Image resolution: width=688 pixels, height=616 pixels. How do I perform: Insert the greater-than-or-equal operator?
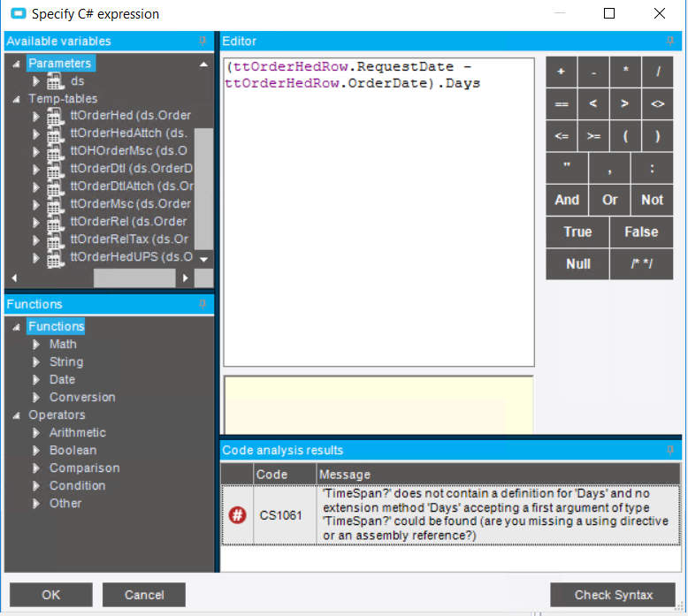click(593, 136)
